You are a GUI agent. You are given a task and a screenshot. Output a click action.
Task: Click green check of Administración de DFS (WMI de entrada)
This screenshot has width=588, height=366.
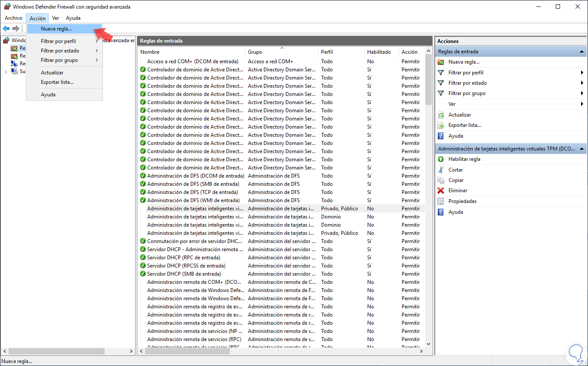[x=143, y=200]
